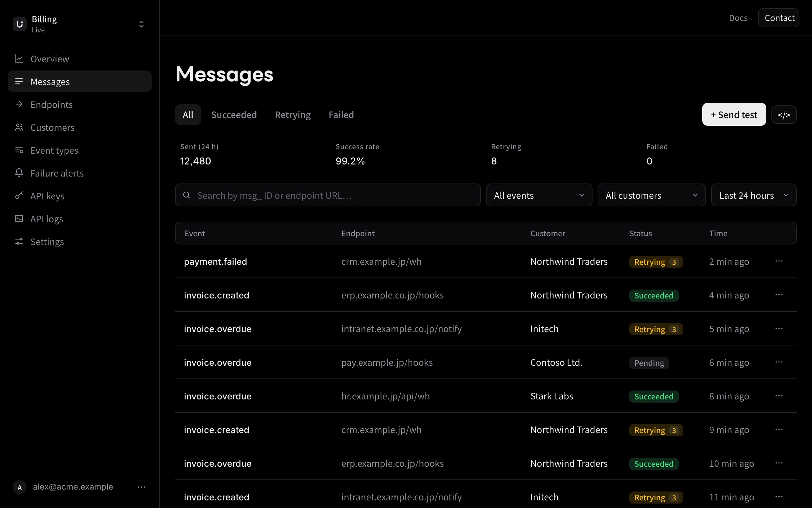Open account menu dots beside alex@acme.example
The image size is (812, 508).
(x=141, y=487)
